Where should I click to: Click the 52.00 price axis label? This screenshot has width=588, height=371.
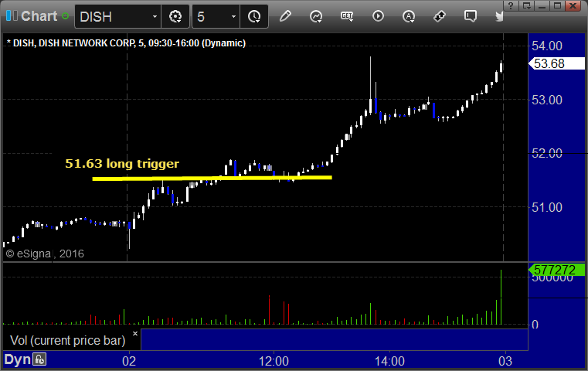click(x=547, y=154)
